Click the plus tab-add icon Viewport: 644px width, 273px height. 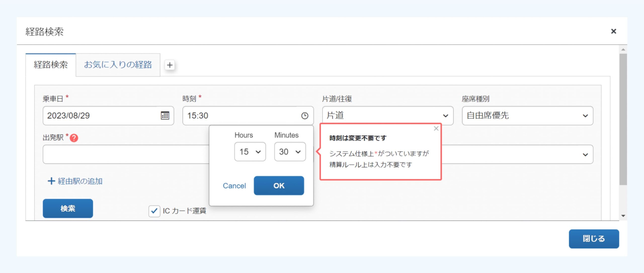pyautogui.click(x=170, y=65)
